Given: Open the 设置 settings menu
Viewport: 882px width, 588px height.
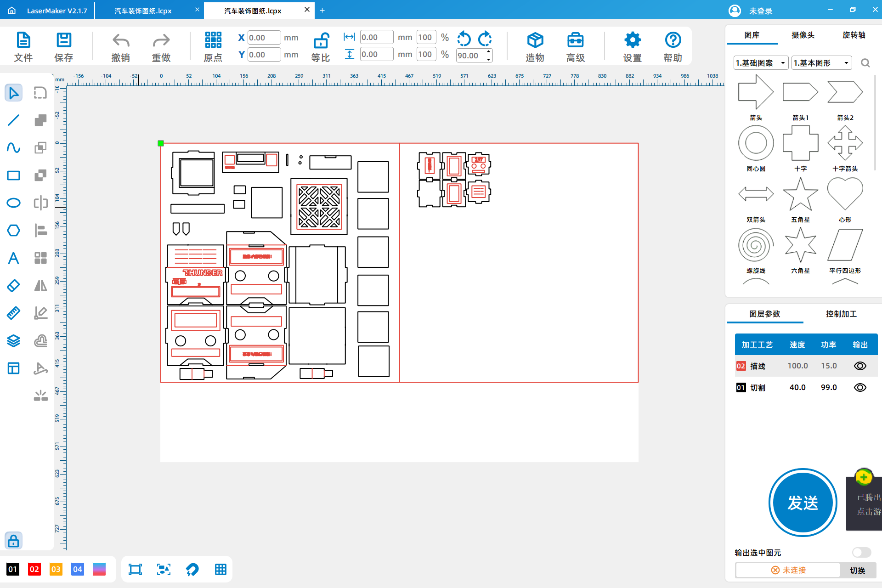Looking at the screenshot, I should coord(633,46).
